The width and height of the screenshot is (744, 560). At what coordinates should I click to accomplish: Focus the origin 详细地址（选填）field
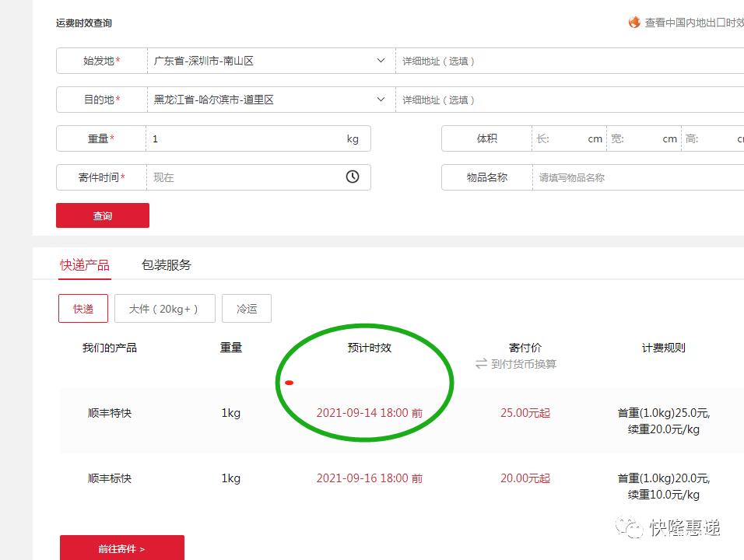click(570, 61)
